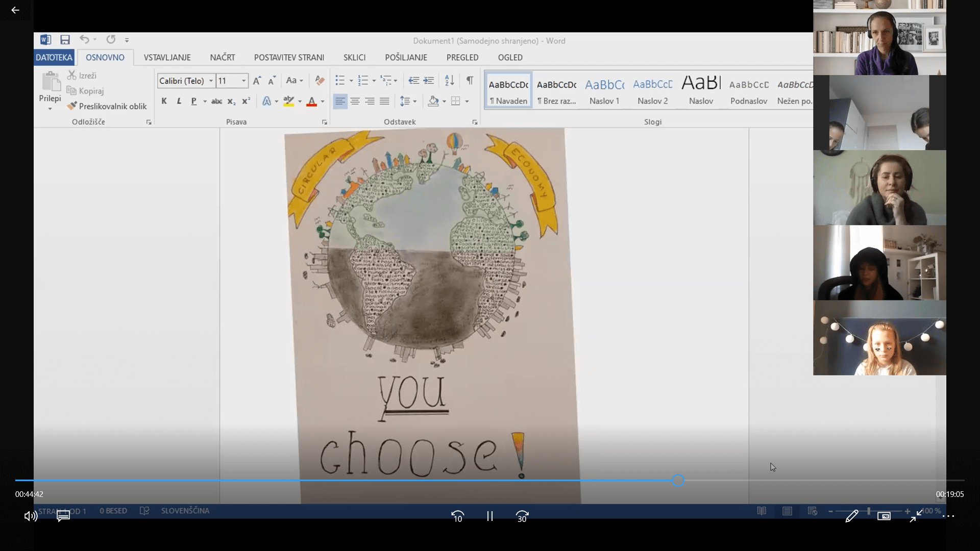The image size is (980, 551).
Task: Click the grow font size icon
Action: click(x=257, y=81)
